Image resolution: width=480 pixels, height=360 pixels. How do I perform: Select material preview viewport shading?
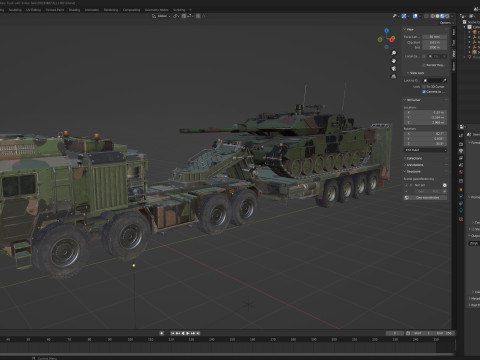[x=442, y=16]
